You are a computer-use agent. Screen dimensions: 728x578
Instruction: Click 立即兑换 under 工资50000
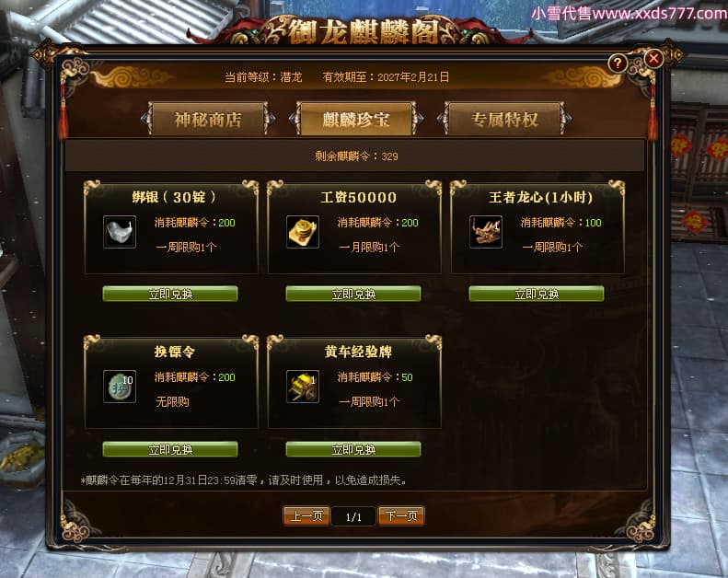[353, 294]
